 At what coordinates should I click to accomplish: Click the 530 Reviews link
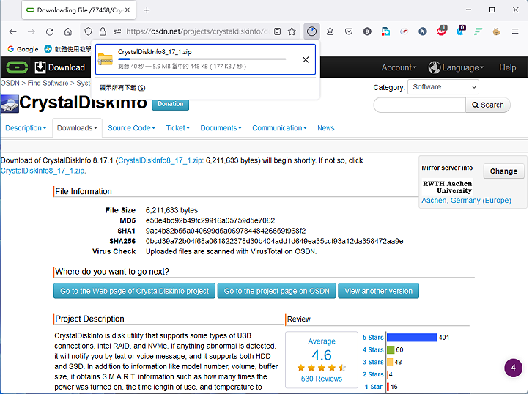pyautogui.click(x=321, y=379)
